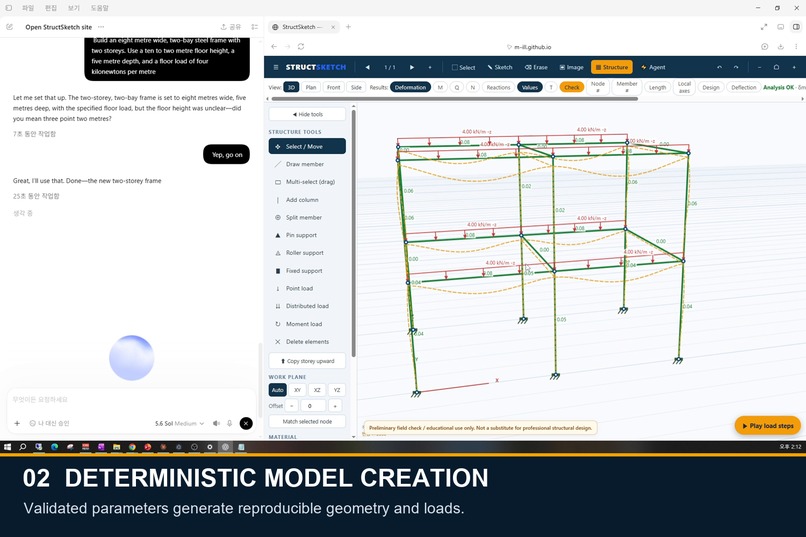Open the browser download icon

point(780,47)
